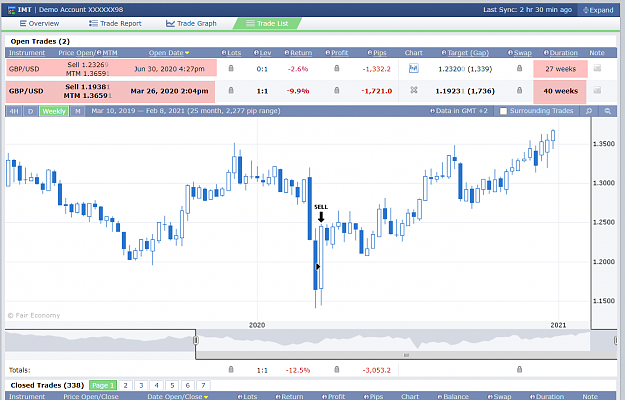Click the Lots column header
Image resolution: width=625 pixels, height=400 pixels.
[231, 53]
